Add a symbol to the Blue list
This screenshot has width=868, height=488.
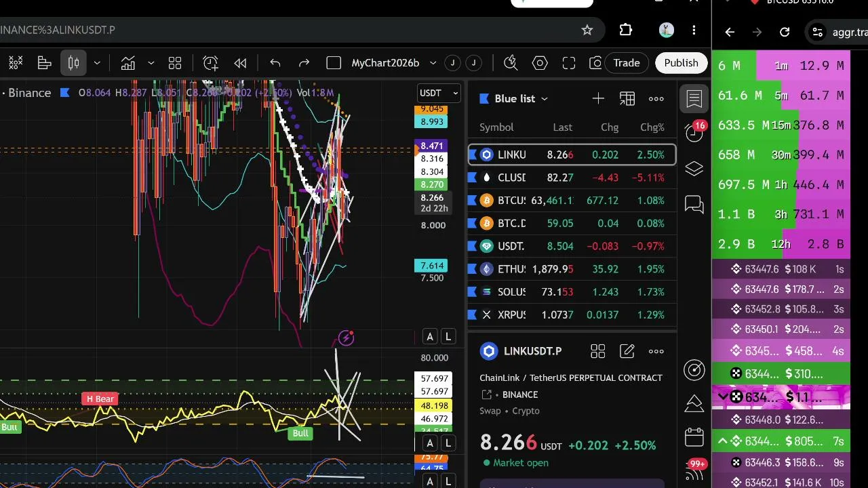pyautogui.click(x=598, y=99)
